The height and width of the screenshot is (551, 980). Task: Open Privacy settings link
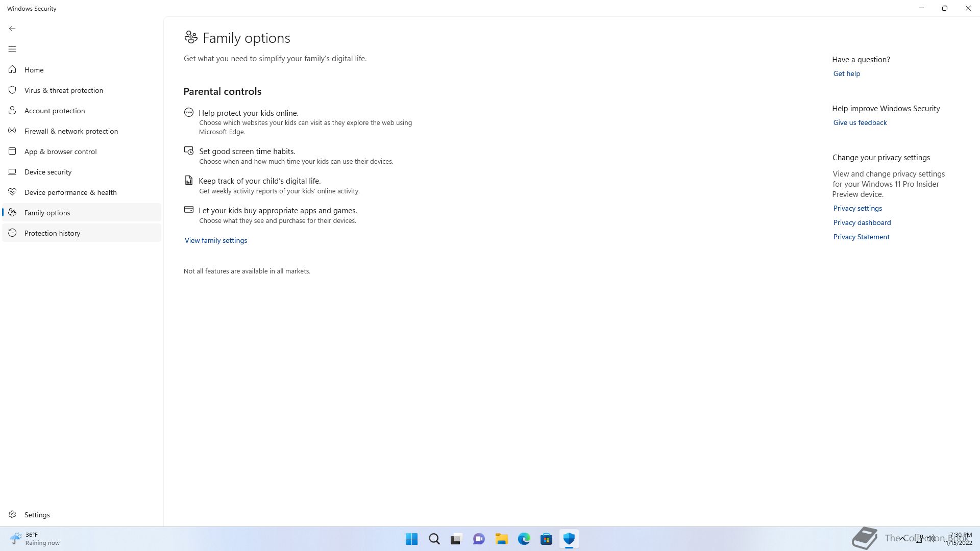coord(857,208)
